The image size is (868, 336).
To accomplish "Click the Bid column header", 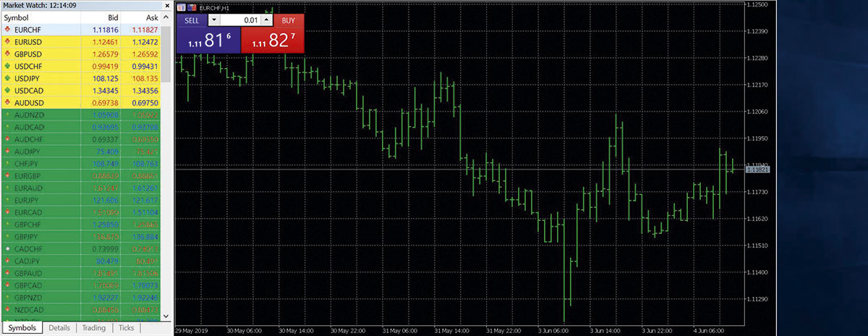I will [x=111, y=17].
